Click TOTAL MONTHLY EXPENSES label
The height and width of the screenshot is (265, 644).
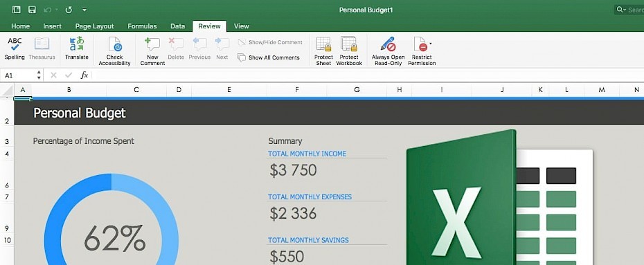pos(310,197)
